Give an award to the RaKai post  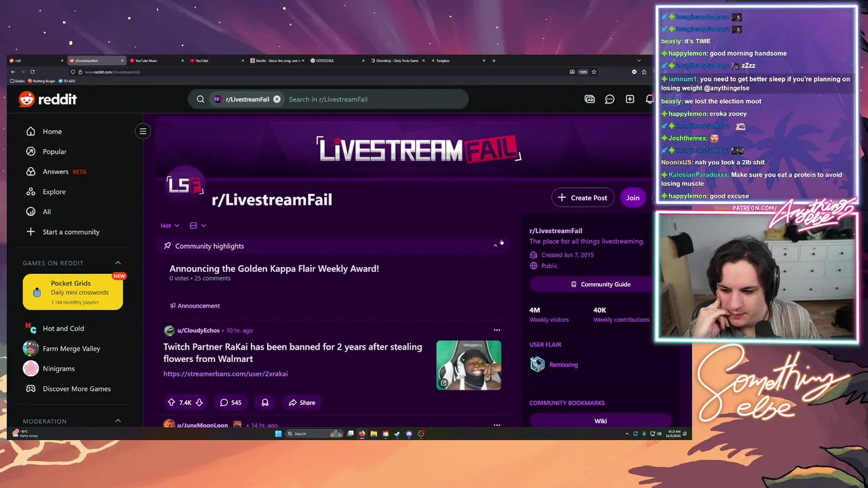pyautogui.click(x=265, y=403)
